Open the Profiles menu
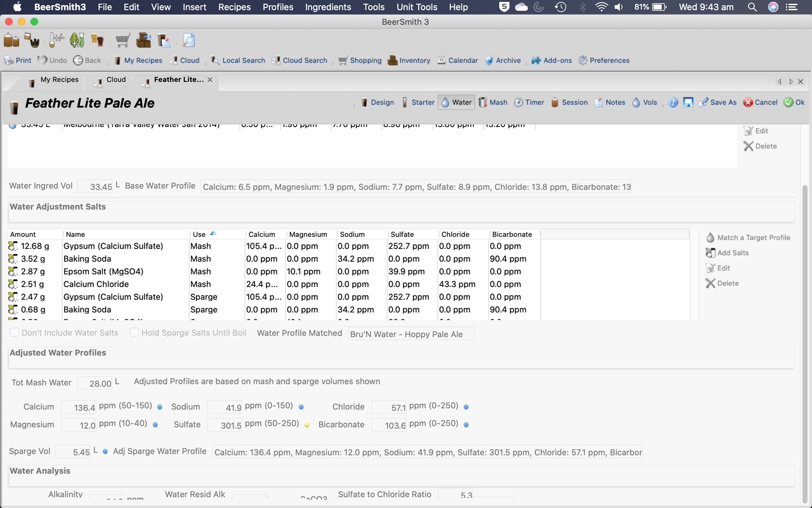The image size is (812, 508). (x=278, y=7)
